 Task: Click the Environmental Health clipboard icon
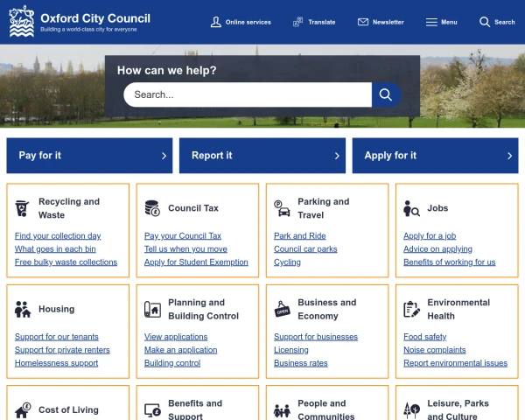click(411, 309)
